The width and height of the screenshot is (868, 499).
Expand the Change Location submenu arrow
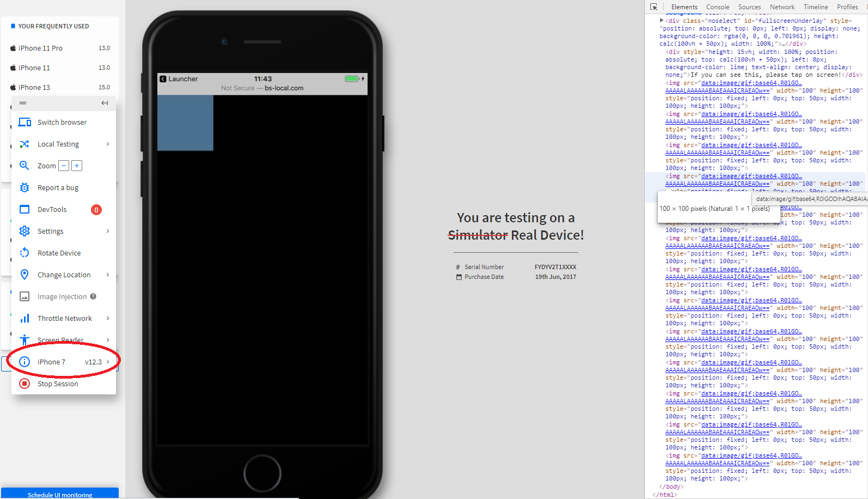point(108,275)
